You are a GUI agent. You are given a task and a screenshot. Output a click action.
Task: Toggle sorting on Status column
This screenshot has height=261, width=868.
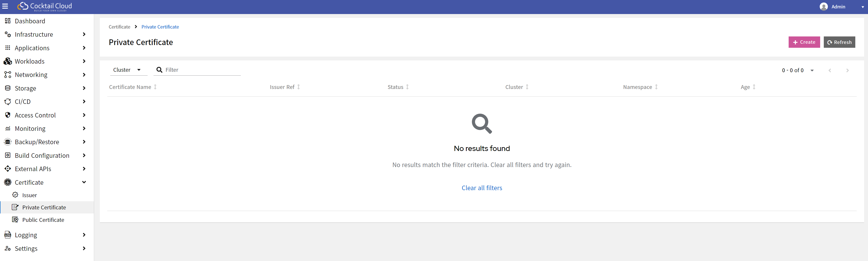[407, 87]
